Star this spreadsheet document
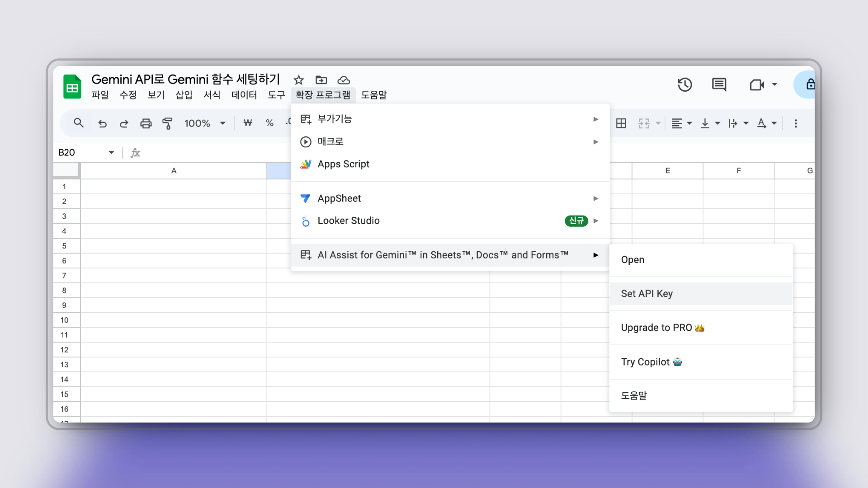Image resolution: width=868 pixels, height=488 pixels. [x=299, y=80]
